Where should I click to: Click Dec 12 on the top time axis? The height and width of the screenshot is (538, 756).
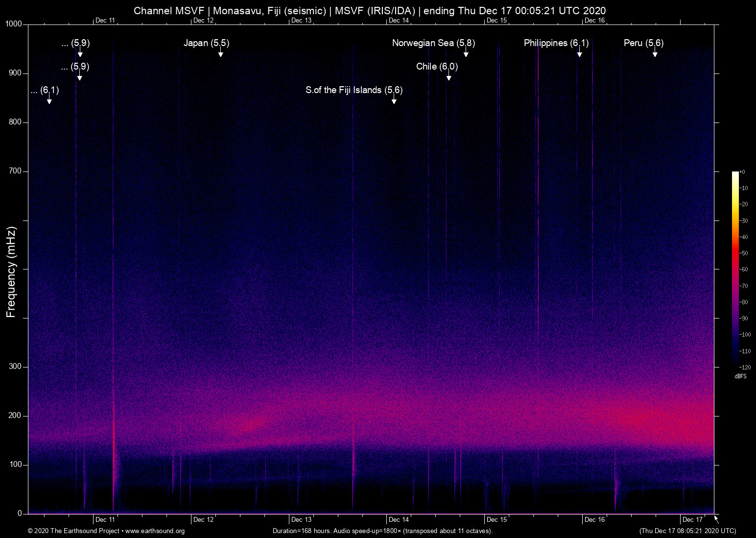tap(203, 20)
